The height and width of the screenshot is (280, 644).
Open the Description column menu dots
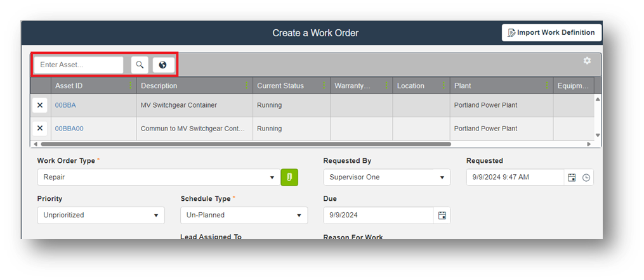point(246,86)
